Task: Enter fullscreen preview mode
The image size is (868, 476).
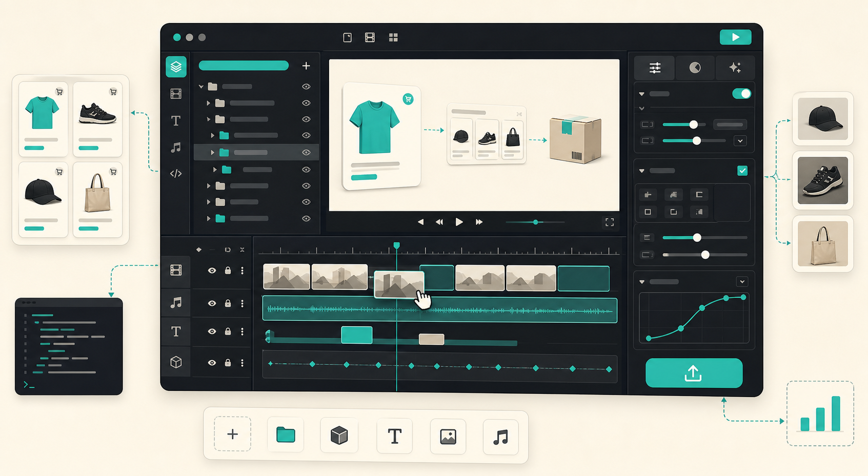Action: pyautogui.click(x=610, y=222)
